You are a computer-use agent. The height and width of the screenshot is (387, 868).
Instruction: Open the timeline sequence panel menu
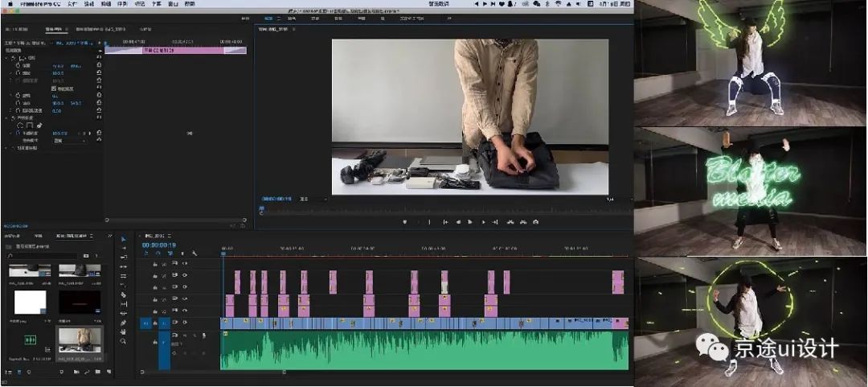[x=170, y=236]
